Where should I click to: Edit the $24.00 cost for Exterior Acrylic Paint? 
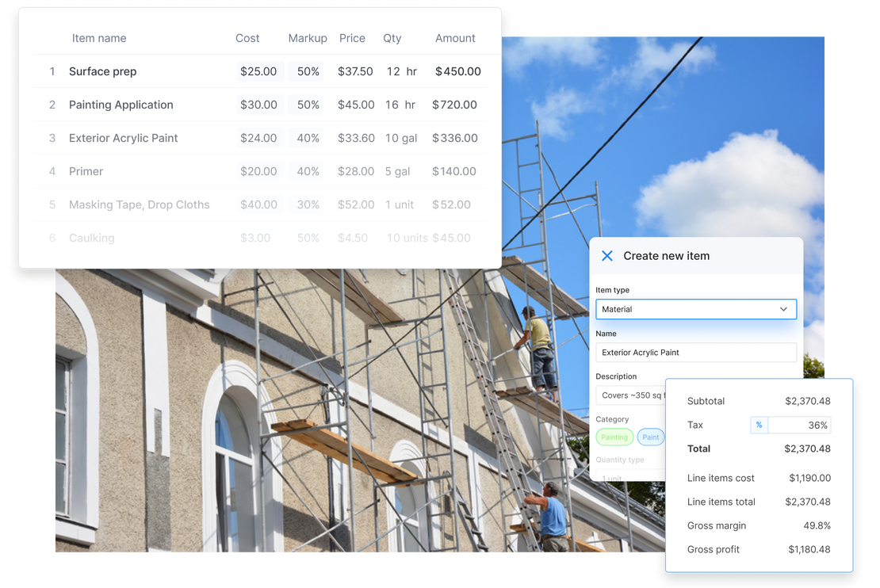(258, 138)
